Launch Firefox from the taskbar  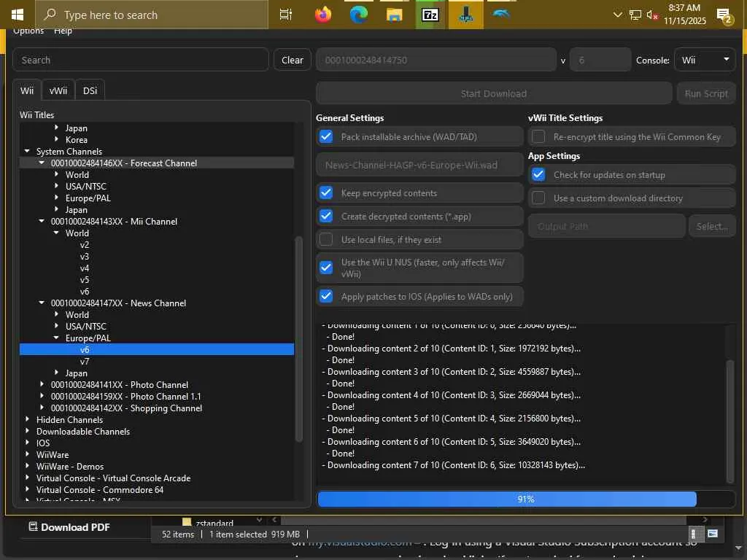pyautogui.click(x=323, y=15)
